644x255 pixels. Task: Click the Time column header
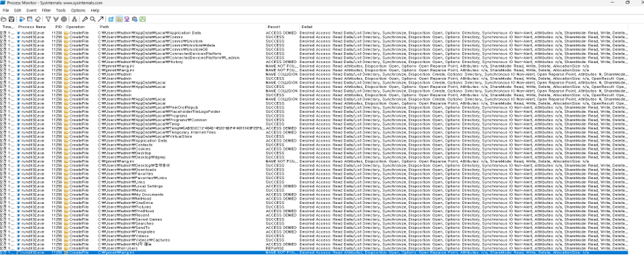(x=8, y=27)
